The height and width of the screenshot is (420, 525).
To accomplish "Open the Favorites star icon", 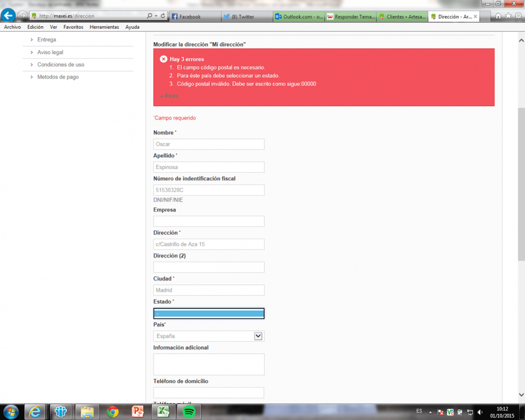I will tap(508, 16).
